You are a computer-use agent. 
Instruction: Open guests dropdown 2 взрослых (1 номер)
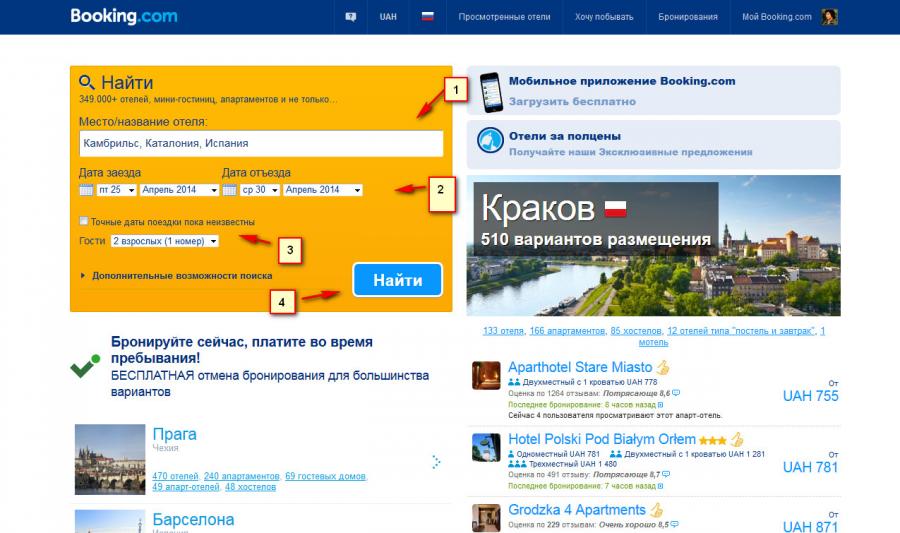coord(165,241)
